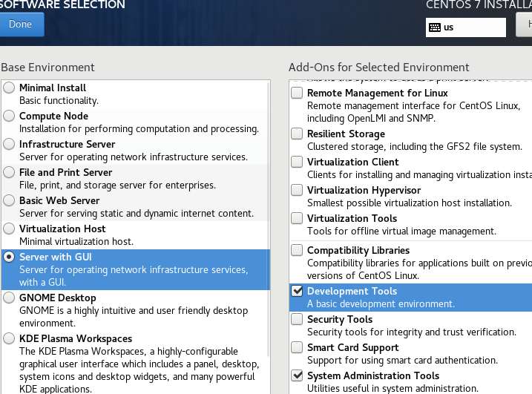
Task: Uncheck the Development Tools add-on
Action: [297, 292]
